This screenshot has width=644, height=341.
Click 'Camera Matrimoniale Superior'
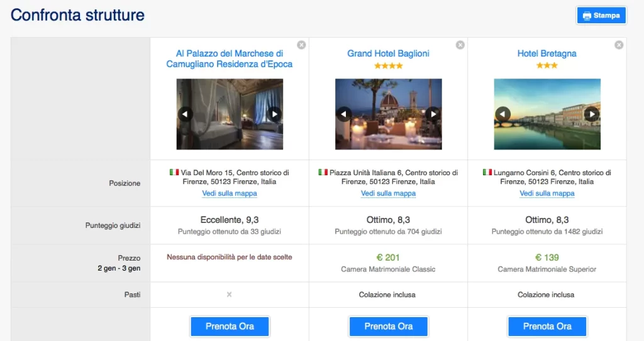tap(547, 269)
